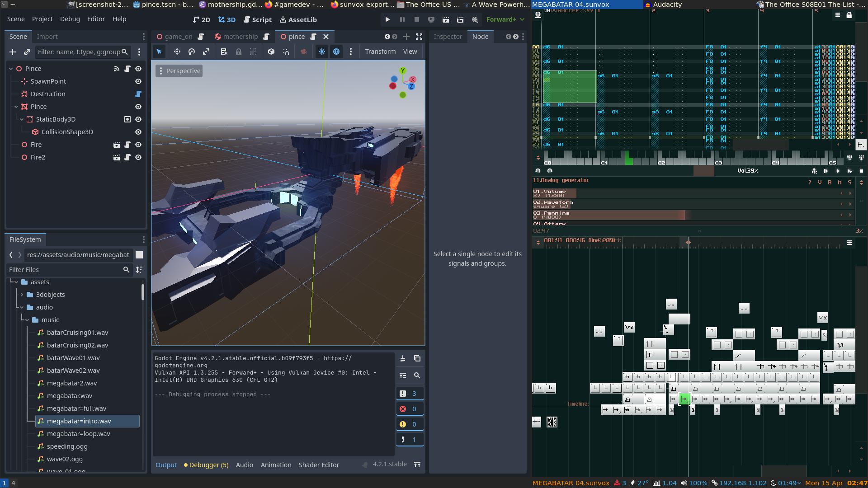
Task: Switch to the 2D workspace
Action: [202, 20]
